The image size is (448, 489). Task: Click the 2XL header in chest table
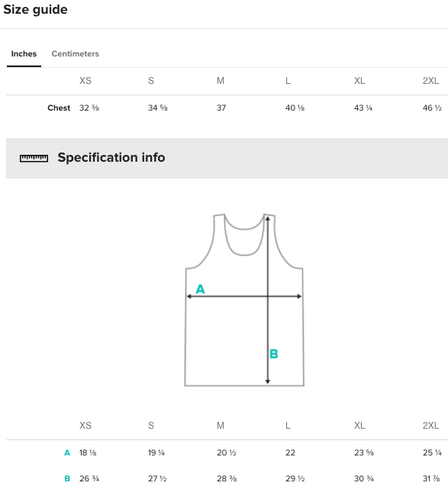click(431, 81)
